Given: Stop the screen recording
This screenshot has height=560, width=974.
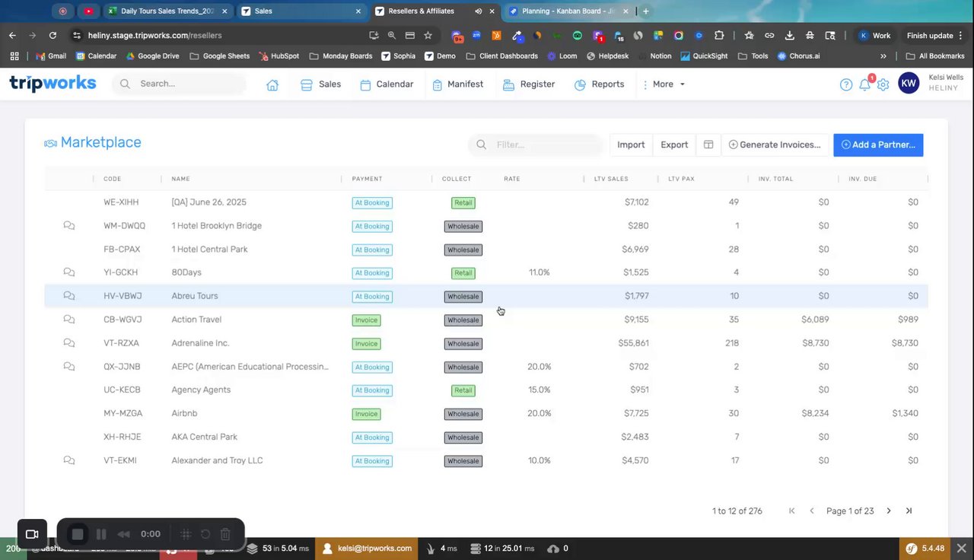Looking at the screenshot, I should coord(77,534).
